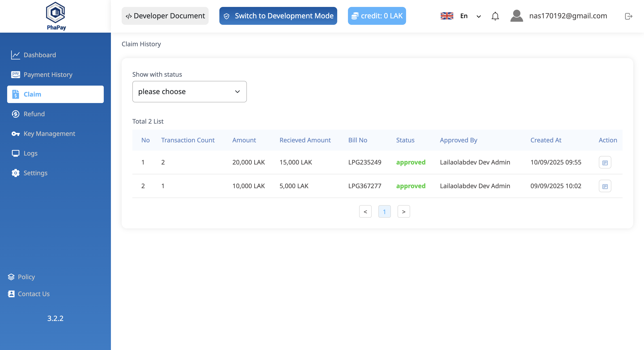
Task: Click the user avatar icon
Action: (517, 16)
